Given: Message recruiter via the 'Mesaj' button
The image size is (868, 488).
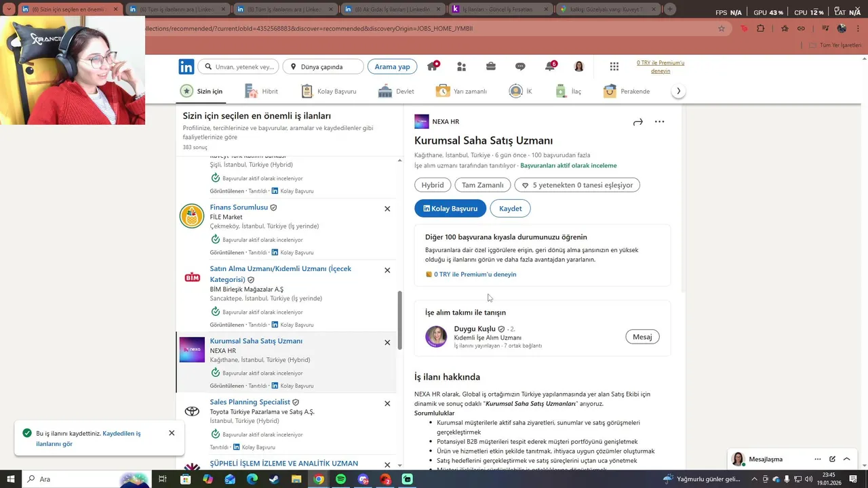Looking at the screenshot, I should pyautogui.click(x=642, y=337).
